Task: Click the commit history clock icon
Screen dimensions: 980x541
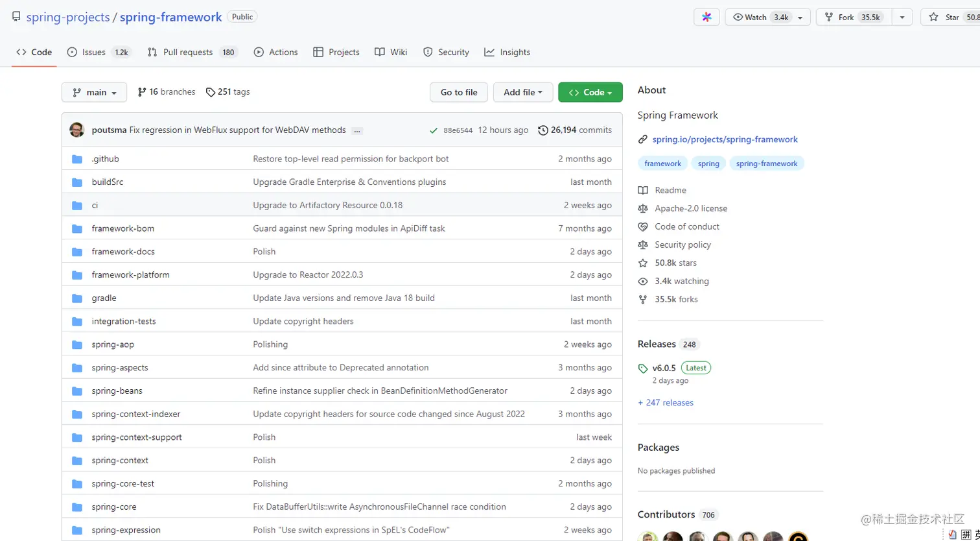Action: click(543, 130)
